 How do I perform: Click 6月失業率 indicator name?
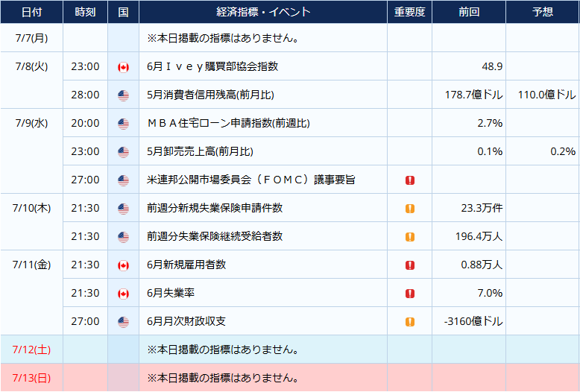tap(171, 294)
